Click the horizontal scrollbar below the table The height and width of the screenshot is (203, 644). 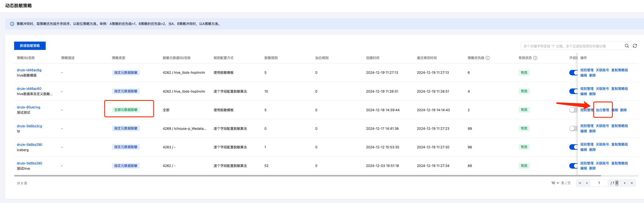click(307, 176)
